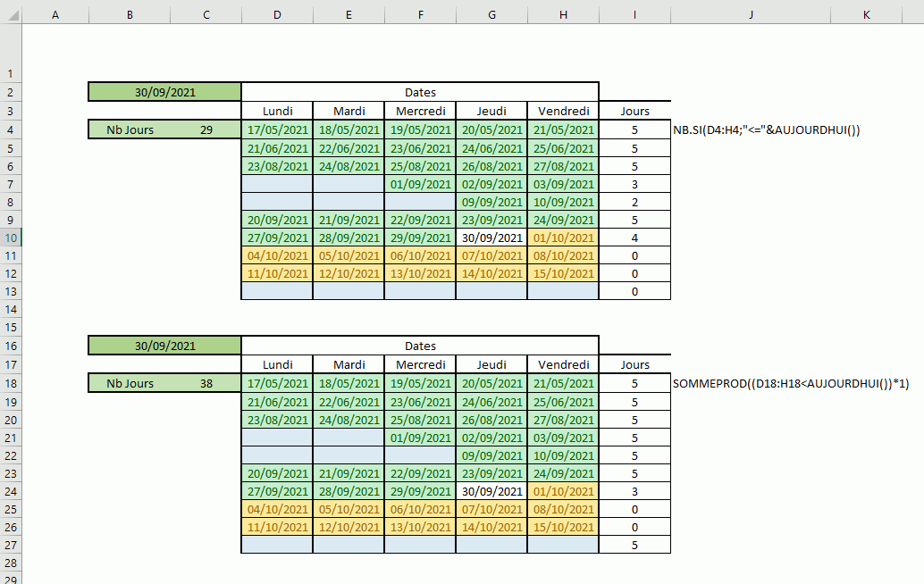Click 01/09/2021 in row 7

[420, 184]
